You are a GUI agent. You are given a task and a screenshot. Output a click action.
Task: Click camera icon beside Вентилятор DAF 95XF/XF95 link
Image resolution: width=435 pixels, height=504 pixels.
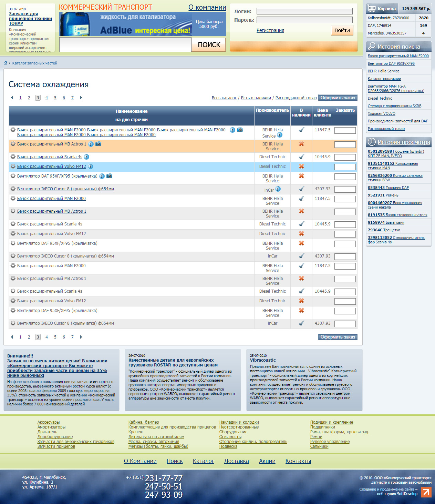tap(110, 176)
